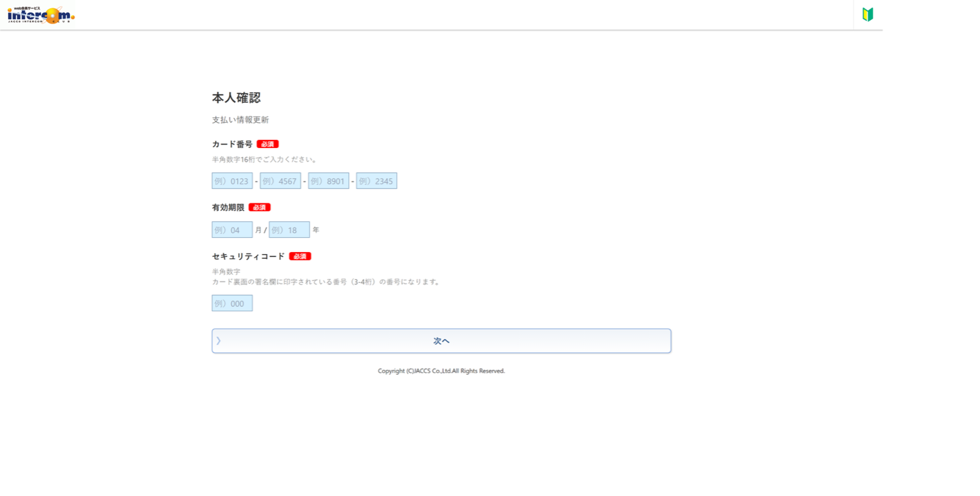Viewport: 980px width, 496px height.
Task: Click the Intercom club logo
Action: click(41, 15)
